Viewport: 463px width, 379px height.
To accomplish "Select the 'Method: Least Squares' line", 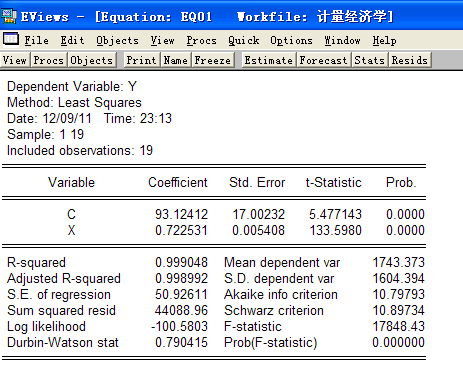I will coord(74,102).
